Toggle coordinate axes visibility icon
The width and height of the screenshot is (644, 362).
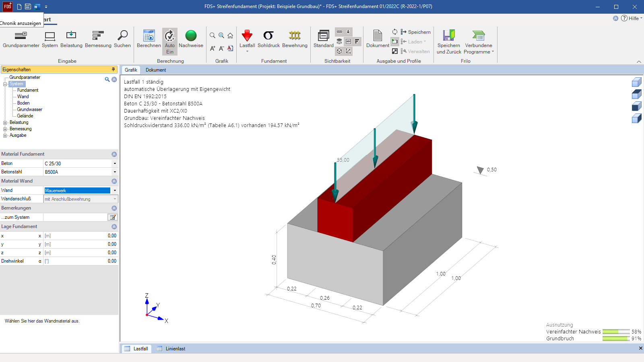348,51
